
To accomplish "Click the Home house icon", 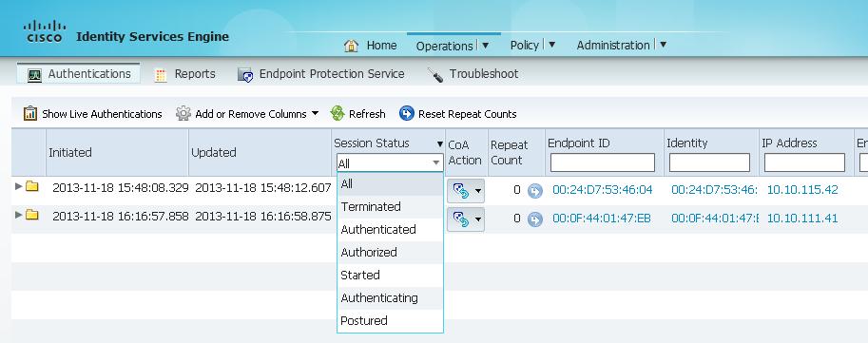I will (x=351, y=46).
